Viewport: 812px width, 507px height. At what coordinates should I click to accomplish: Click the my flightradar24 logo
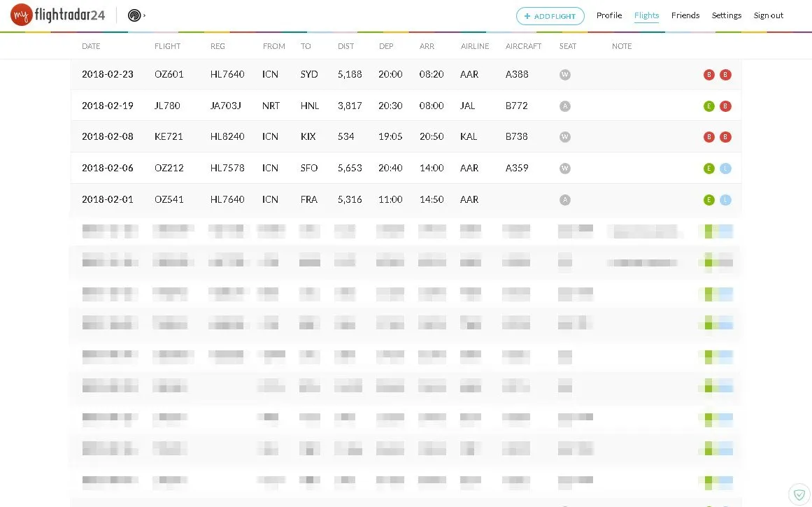57,15
